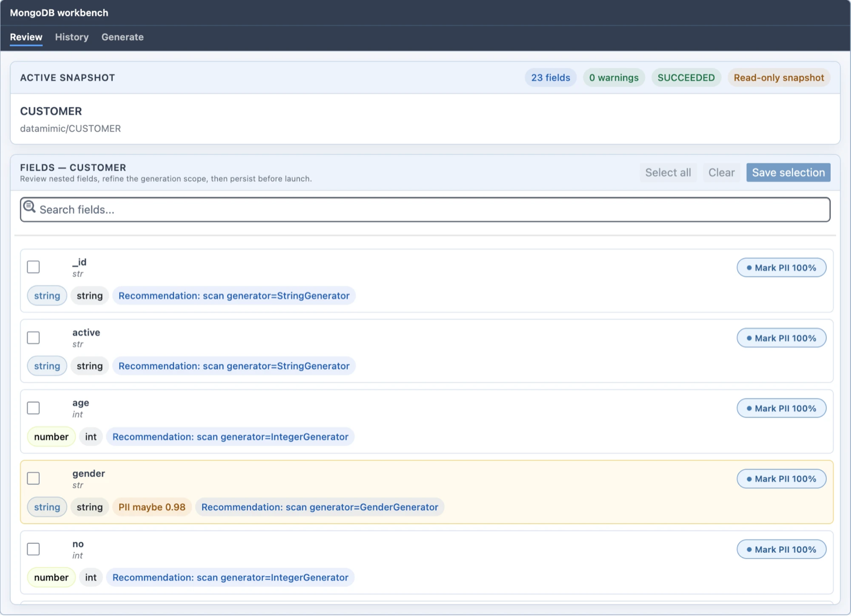Click the CUSTOMER snapshot title
The image size is (851, 616).
pyautogui.click(x=51, y=111)
